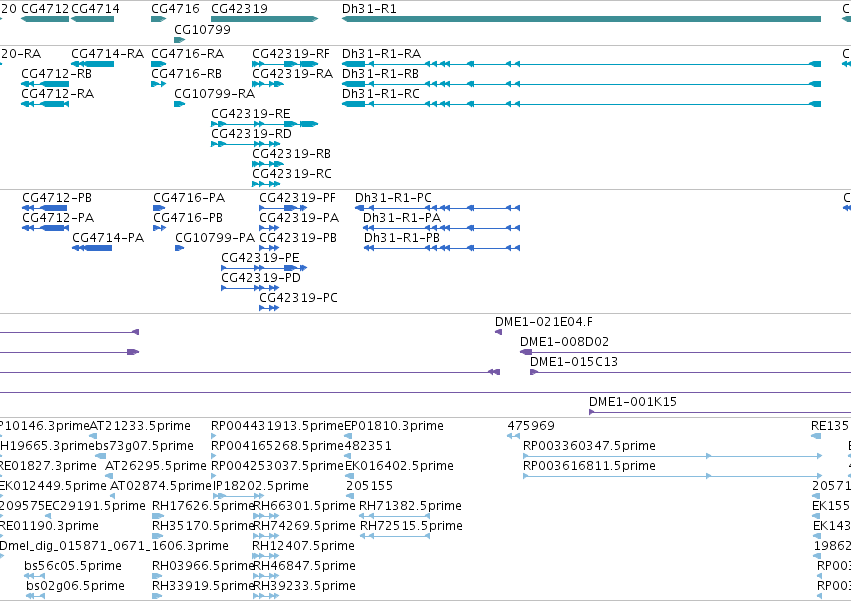Select the Dh31-R1 gene label
This screenshot has height=601, width=851.
(369, 9)
